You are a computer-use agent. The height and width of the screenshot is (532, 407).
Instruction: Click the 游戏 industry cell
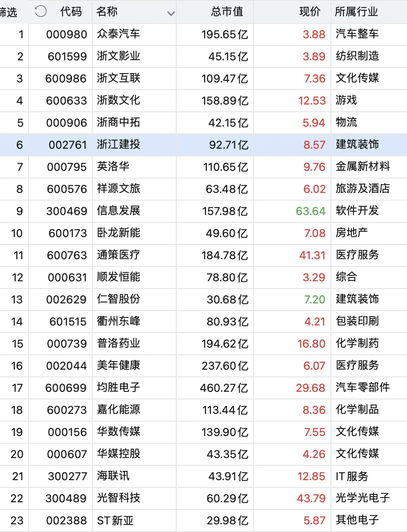(346, 100)
